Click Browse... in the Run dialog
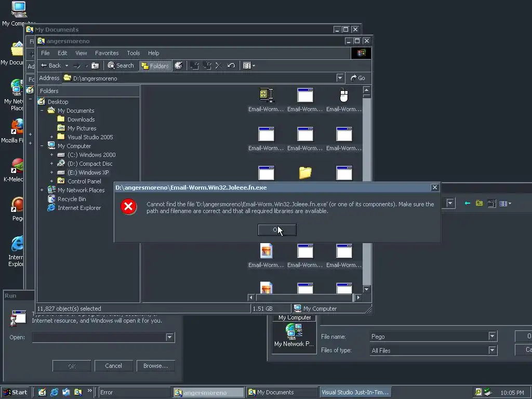This screenshot has height=399, width=532. coord(155,366)
